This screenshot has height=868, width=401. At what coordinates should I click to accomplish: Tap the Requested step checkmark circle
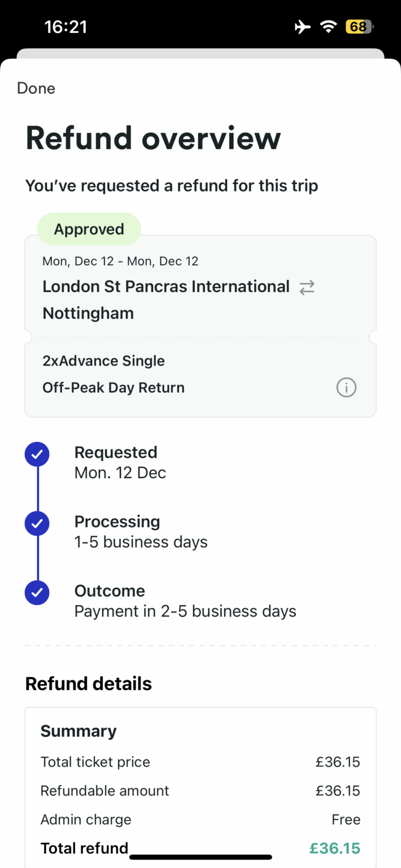point(37,454)
